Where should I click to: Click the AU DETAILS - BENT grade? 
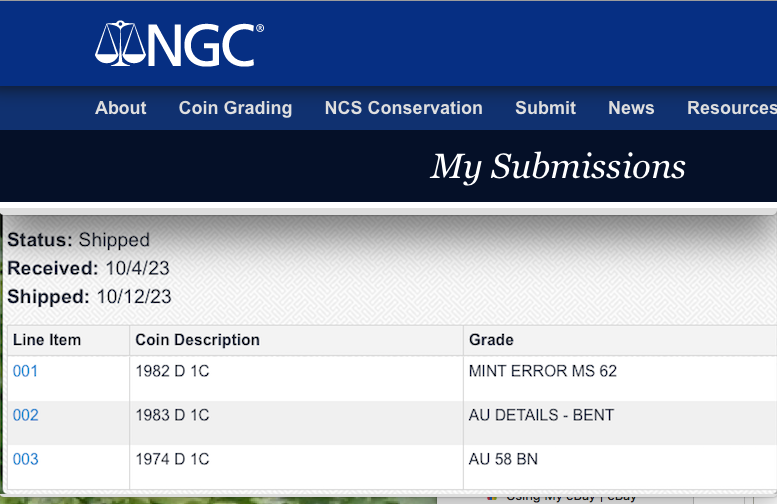[x=541, y=415]
